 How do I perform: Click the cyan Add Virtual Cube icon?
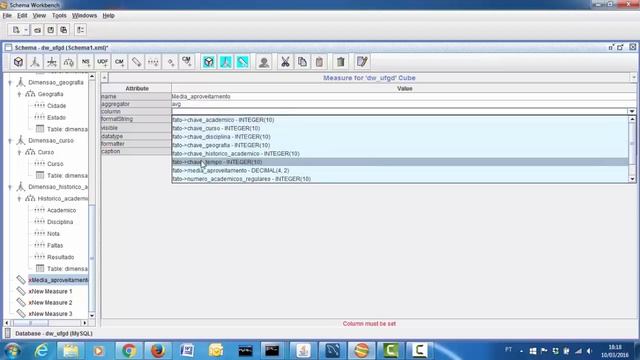(209, 62)
